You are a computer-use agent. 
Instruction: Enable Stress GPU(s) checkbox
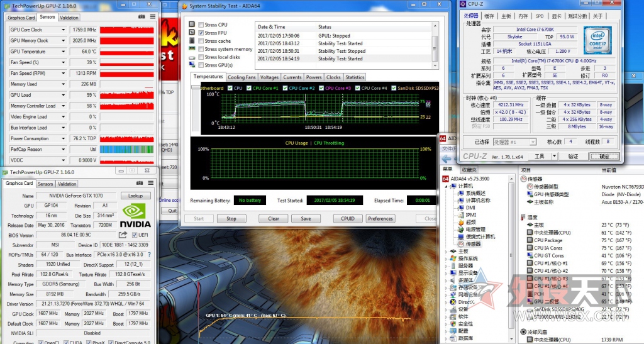pos(201,65)
